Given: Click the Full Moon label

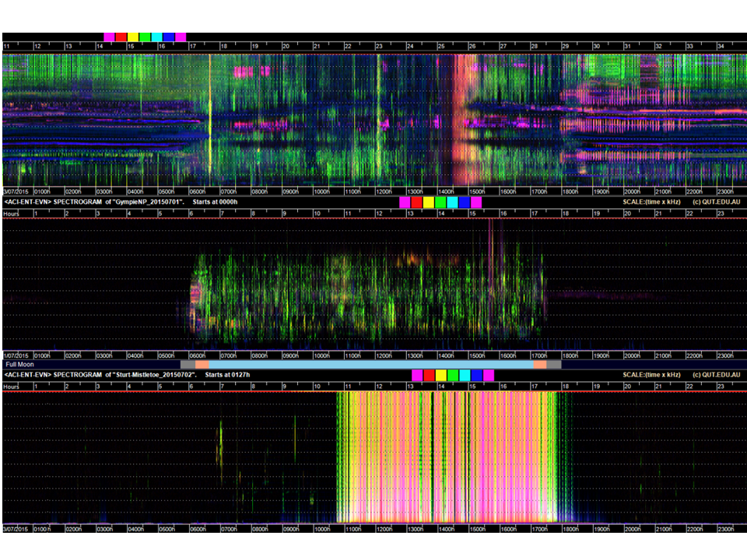Looking at the screenshot, I should [x=20, y=364].
